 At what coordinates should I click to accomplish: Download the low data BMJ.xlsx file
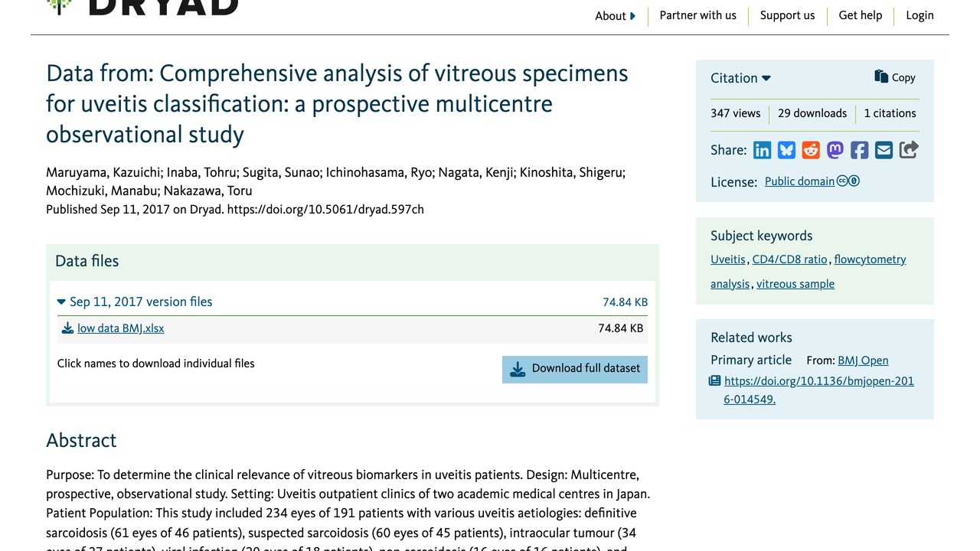coord(121,328)
